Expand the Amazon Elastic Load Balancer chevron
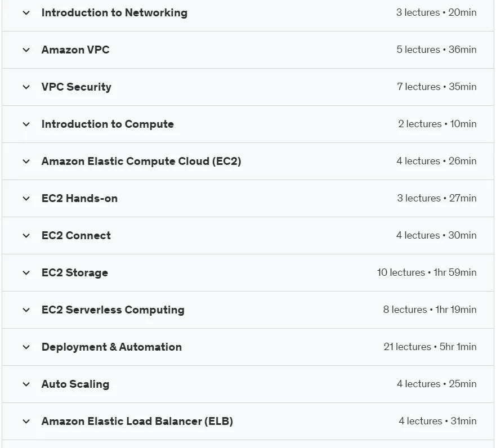Screen dimensions: 496x448 tap(26, 422)
